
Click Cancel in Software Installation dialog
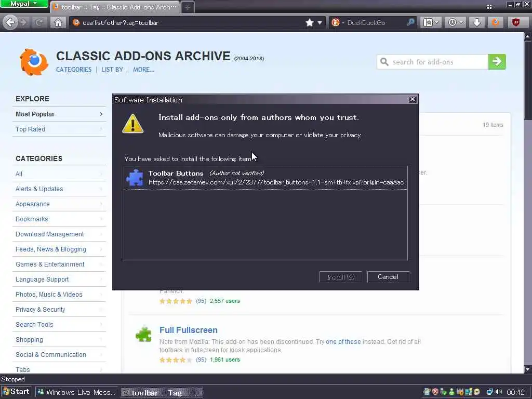[388, 277]
